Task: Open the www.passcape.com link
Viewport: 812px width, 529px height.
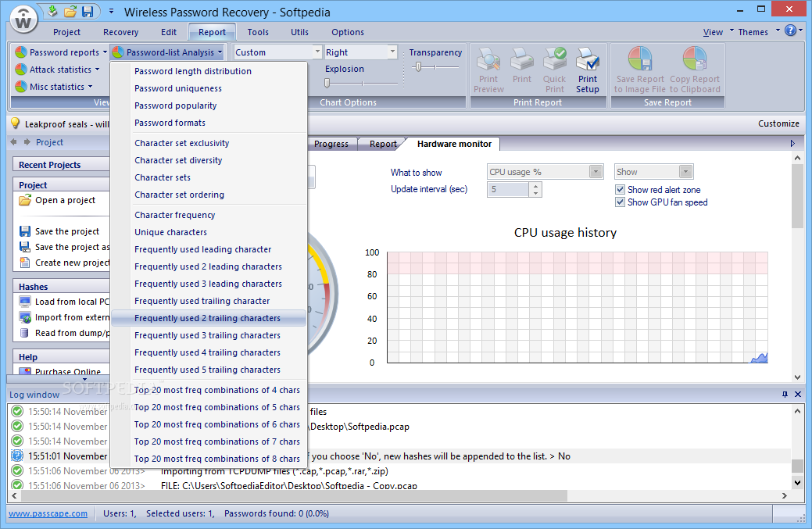Action: (48, 513)
